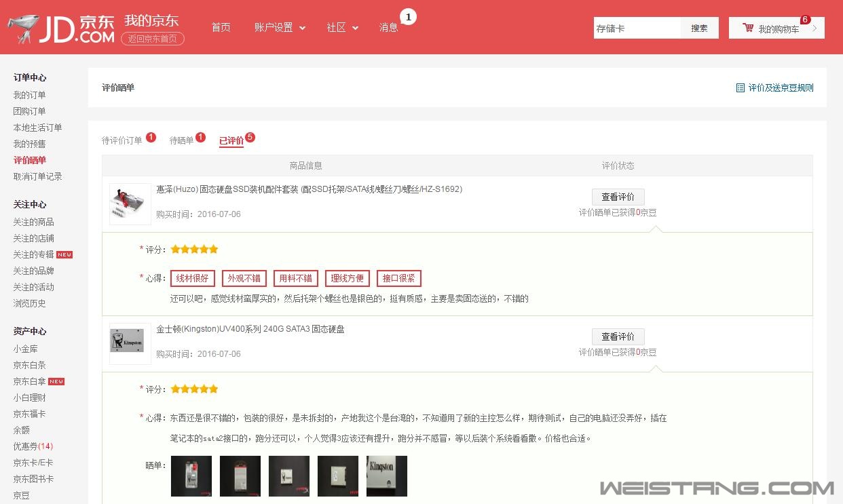Open 取消订单记录 in the sidebar

point(38,176)
